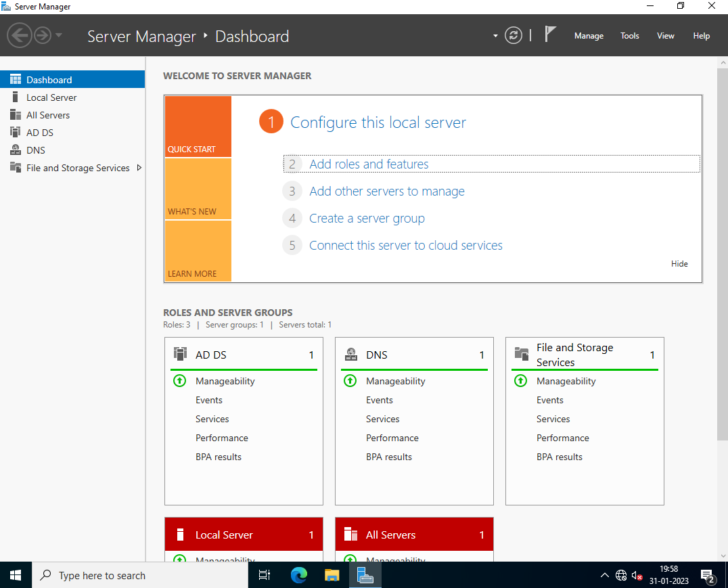728x588 pixels.
Task: Select Local Server in the sidebar
Action: (x=72, y=97)
